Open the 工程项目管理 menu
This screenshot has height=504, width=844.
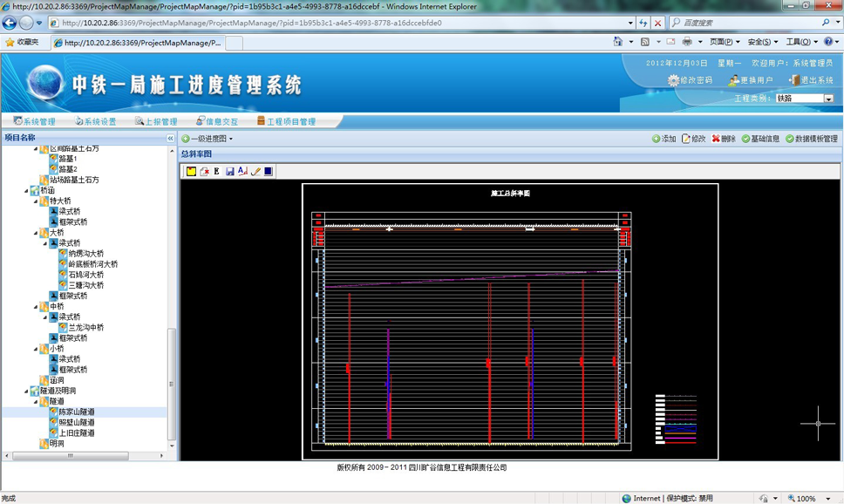pyautogui.click(x=286, y=122)
